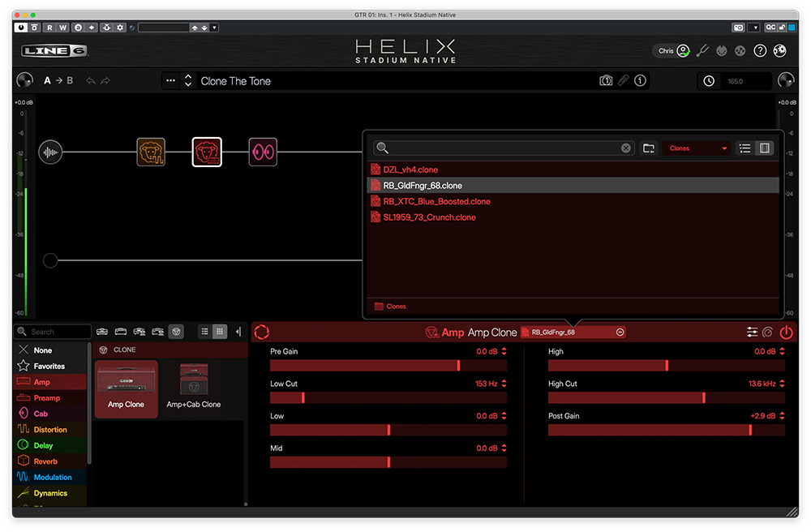Open the Helix settings gear icon
811x532 pixels.
coord(779,50)
